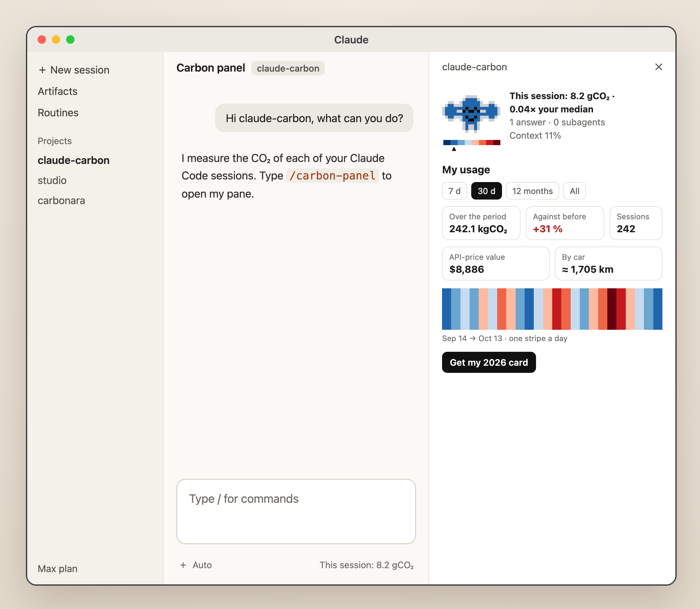The height and width of the screenshot is (609, 700).
Task: Click the My usage heading
Action: [x=466, y=170]
